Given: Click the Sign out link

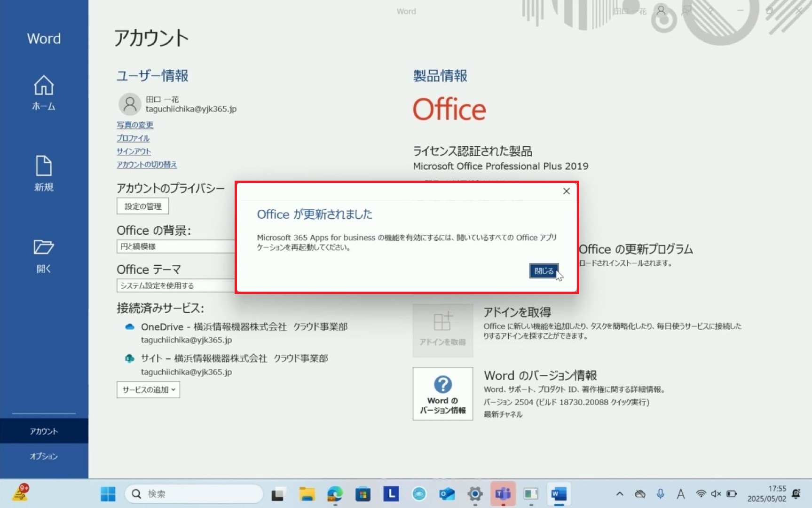Looking at the screenshot, I should [x=134, y=151].
